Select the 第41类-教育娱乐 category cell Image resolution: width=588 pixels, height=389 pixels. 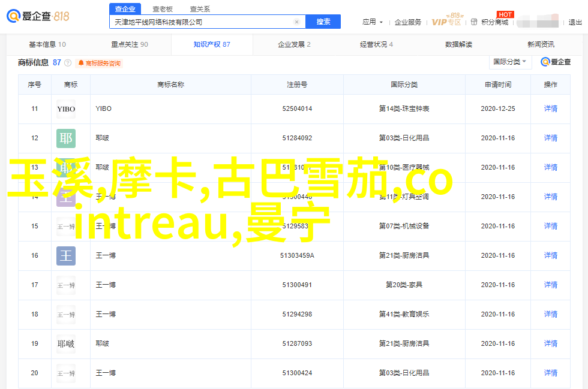coord(404,314)
